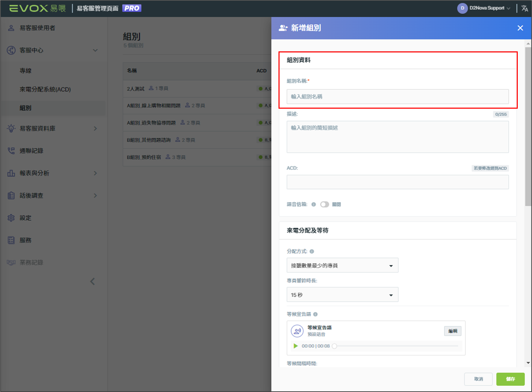532x392 pixels.
Task: Click the panel scrollbar up arrow
Action: 528,44
